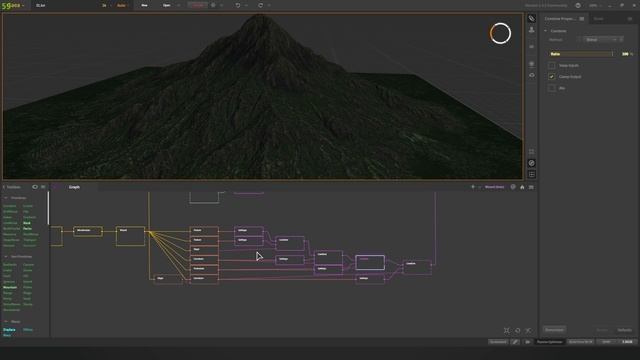640x360 pixels.
Task: Click the compass circle icon in viewport side toolbar
Action: (x=531, y=163)
